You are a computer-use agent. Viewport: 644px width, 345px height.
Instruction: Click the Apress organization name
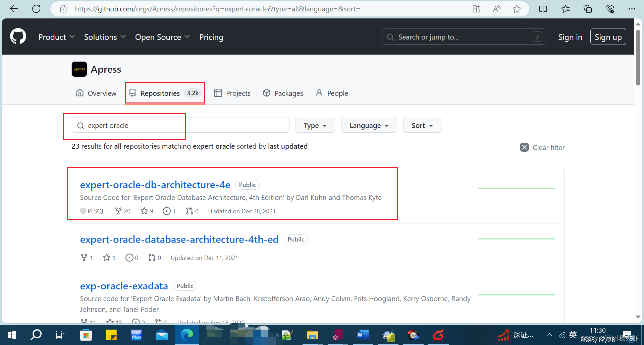coord(106,69)
